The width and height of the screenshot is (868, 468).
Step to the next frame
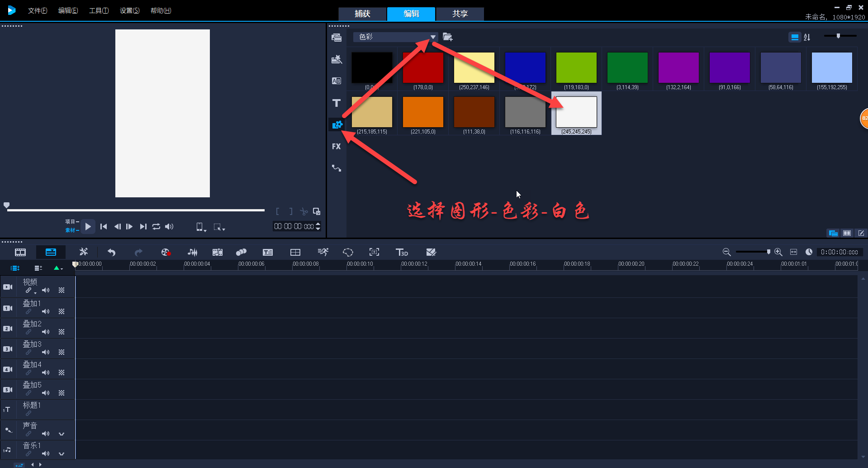click(129, 226)
